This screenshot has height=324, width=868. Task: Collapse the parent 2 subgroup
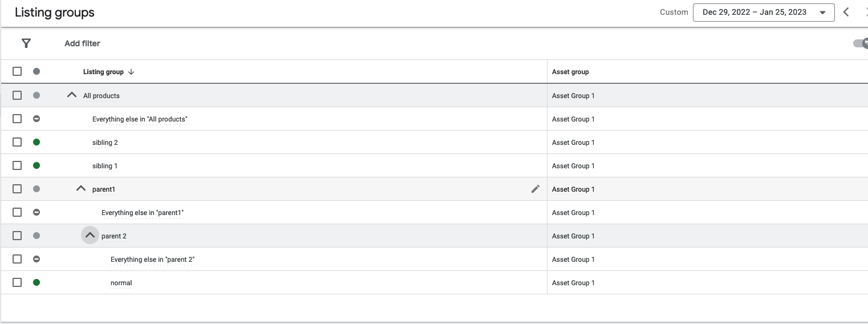90,236
